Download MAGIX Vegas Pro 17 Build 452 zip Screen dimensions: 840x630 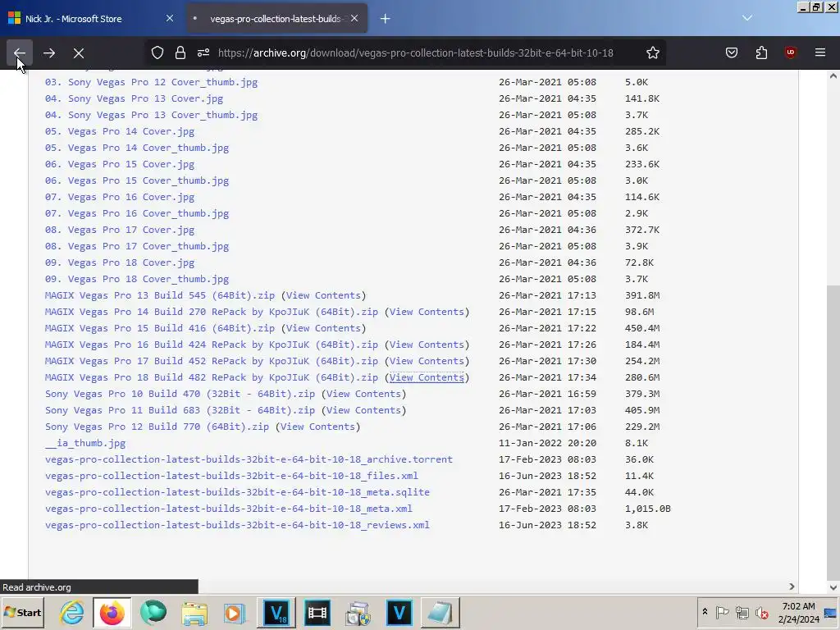(x=211, y=361)
